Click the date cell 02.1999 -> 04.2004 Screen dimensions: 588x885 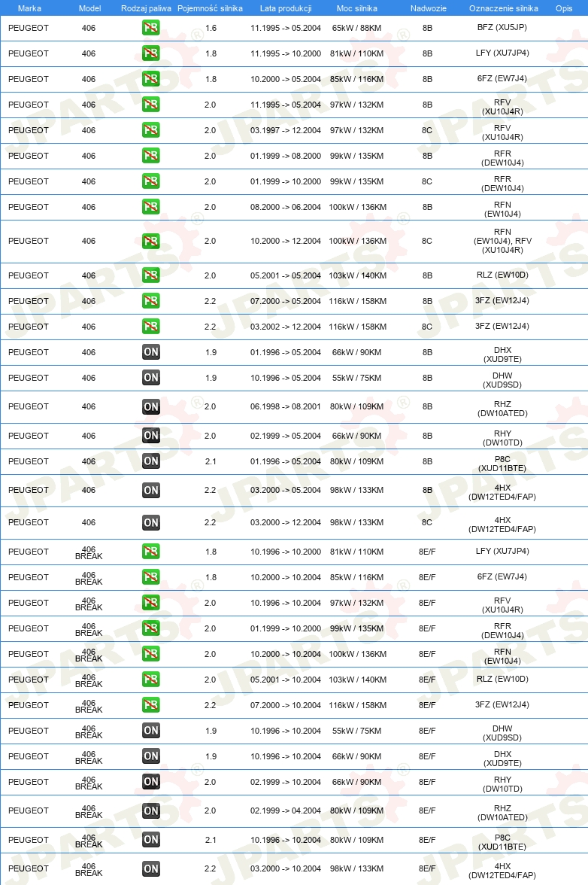point(286,810)
